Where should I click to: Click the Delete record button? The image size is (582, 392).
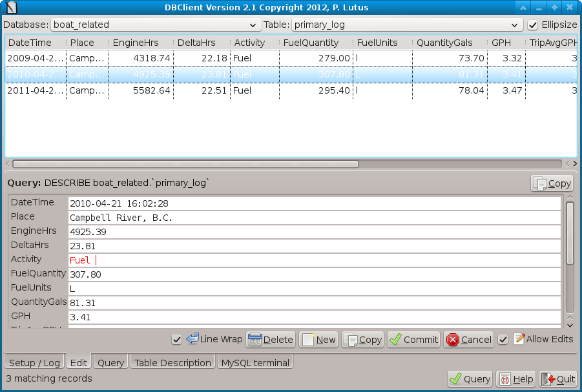tap(271, 340)
